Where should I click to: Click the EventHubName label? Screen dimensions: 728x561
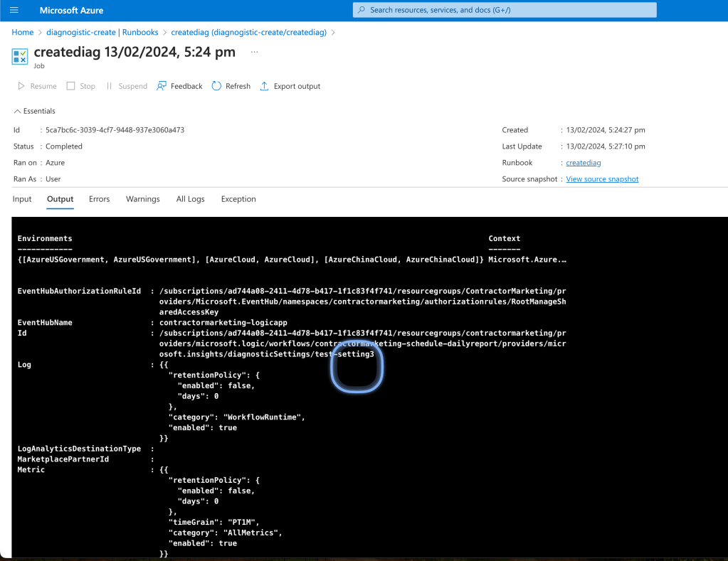pos(45,323)
